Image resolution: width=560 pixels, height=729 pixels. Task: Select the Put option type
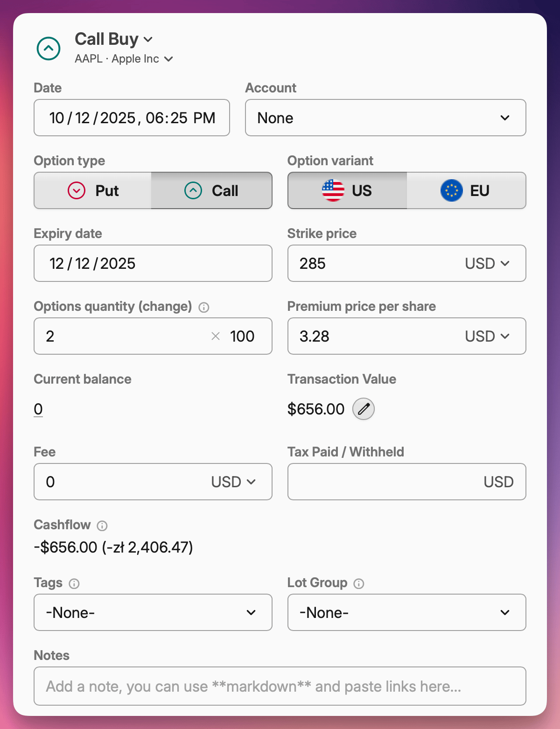[x=92, y=190]
